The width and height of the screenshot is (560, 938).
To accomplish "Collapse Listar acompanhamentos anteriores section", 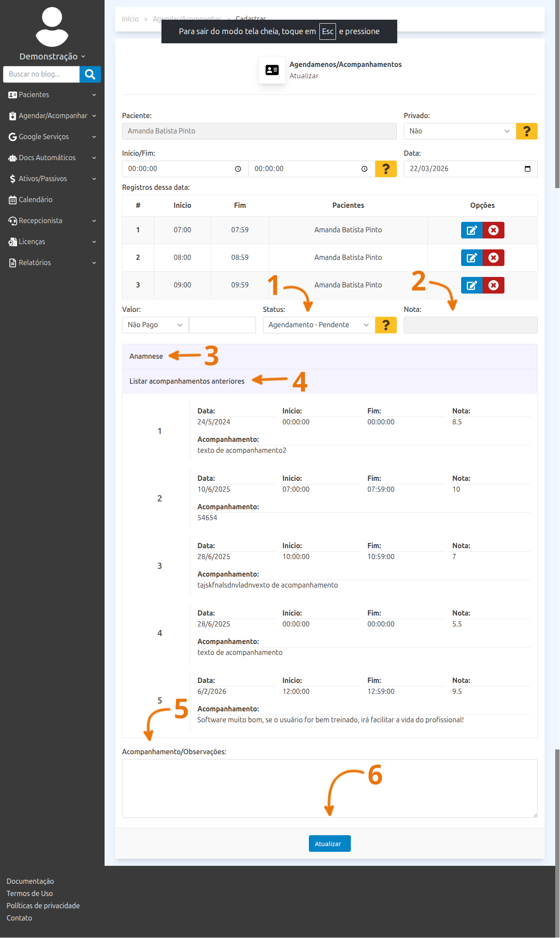I will (187, 381).
